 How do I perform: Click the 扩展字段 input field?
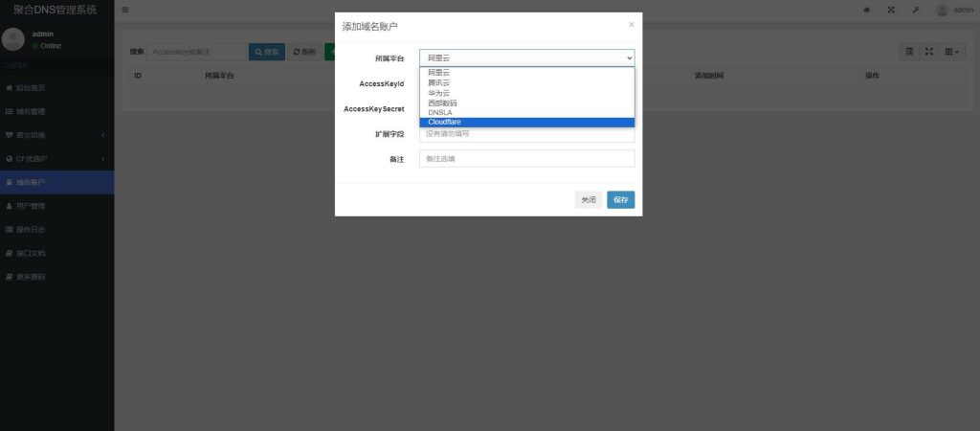[x=527, y=134]
